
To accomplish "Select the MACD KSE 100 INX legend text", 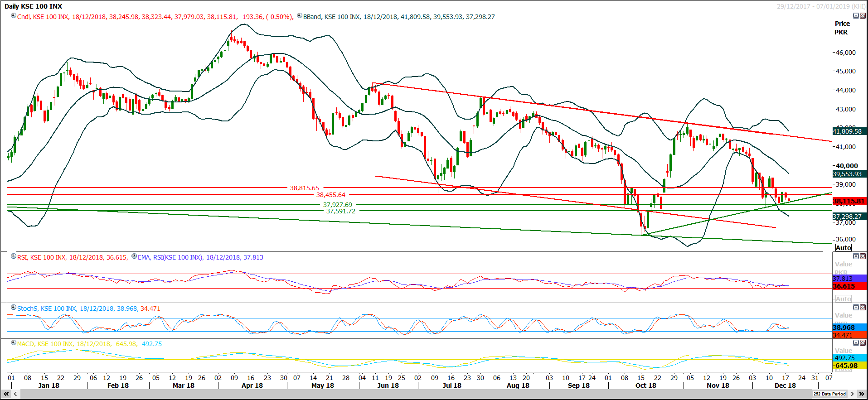I will (x=90, y=344).
